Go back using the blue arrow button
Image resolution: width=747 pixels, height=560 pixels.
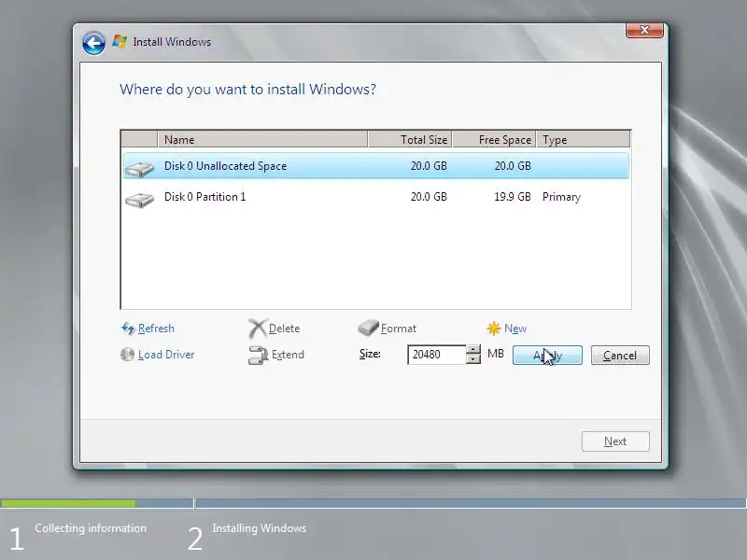click(93, 43)
